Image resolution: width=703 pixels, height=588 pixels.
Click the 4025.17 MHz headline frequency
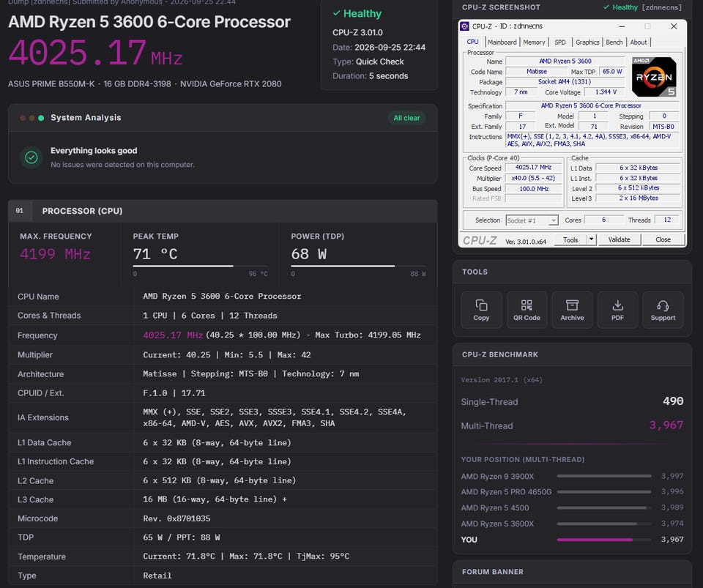tap(95, 53)
